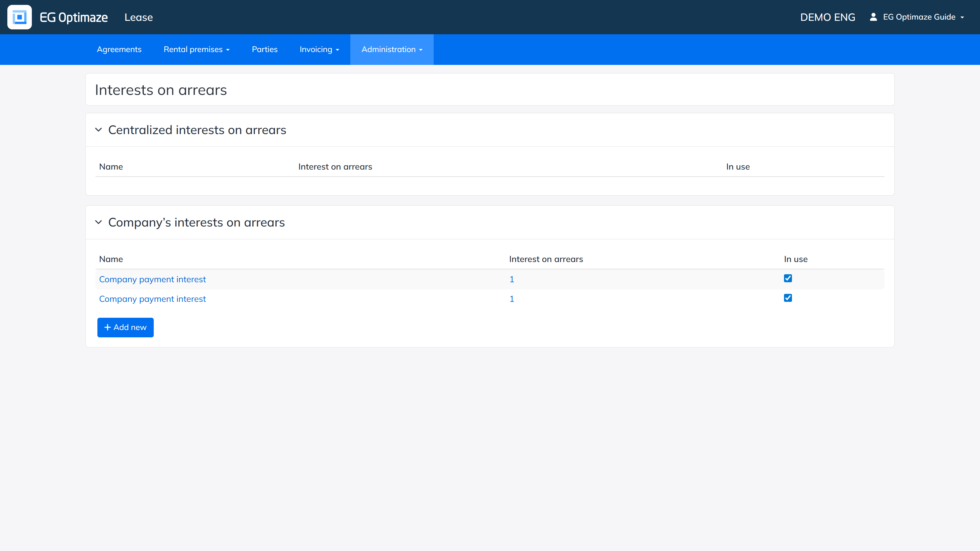Expand the Invoicing menu
980x551 pixels.
coord(319,49)
